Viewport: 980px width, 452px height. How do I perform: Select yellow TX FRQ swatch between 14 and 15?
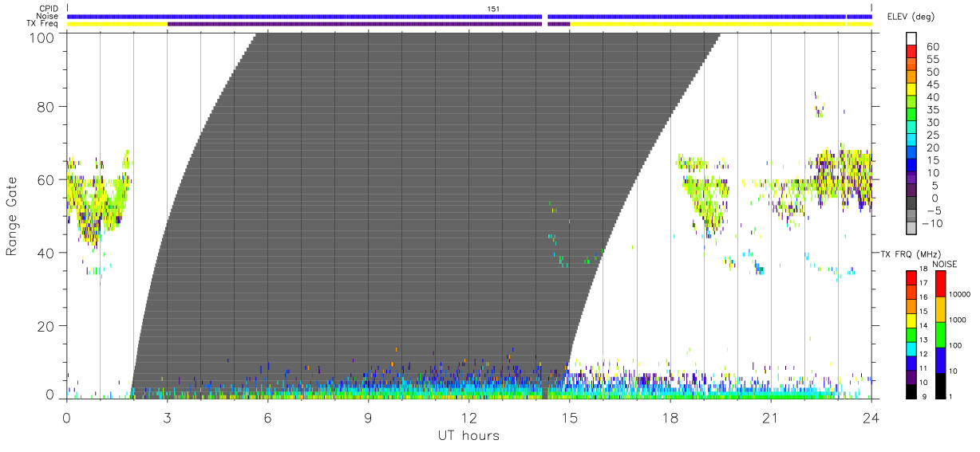(x=911, y=320)
